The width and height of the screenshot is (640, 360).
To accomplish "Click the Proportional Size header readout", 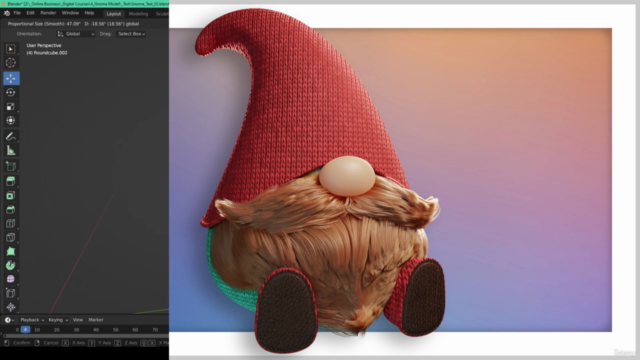I will click(x=73, y=24).
